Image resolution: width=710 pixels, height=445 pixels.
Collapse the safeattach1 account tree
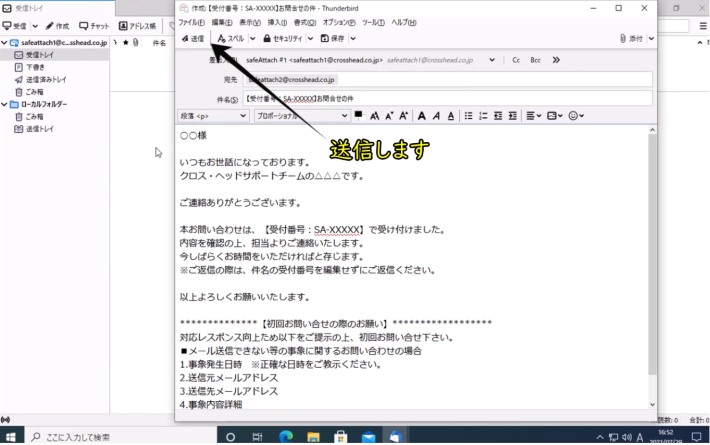(4, 43)
